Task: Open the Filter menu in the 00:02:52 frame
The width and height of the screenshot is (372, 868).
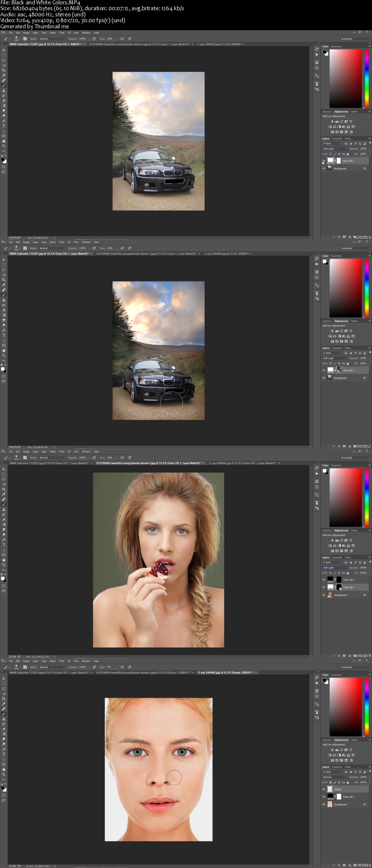Action: click(x=62, y=242)
